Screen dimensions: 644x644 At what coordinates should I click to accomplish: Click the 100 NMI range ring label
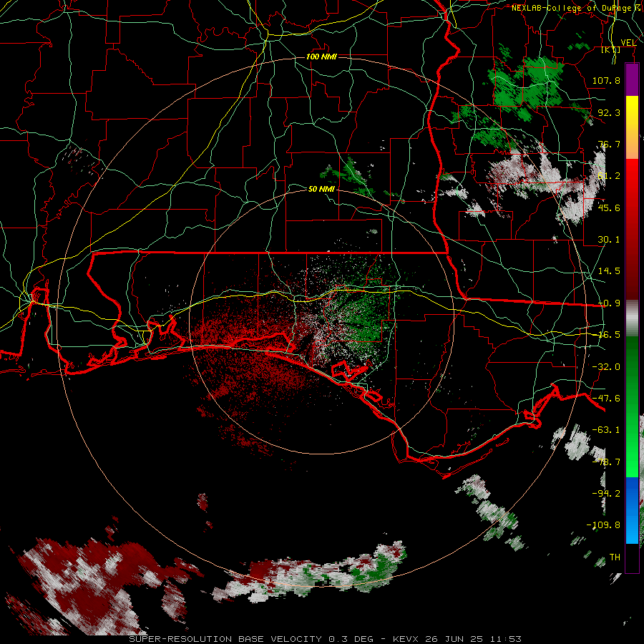point(321,57)
